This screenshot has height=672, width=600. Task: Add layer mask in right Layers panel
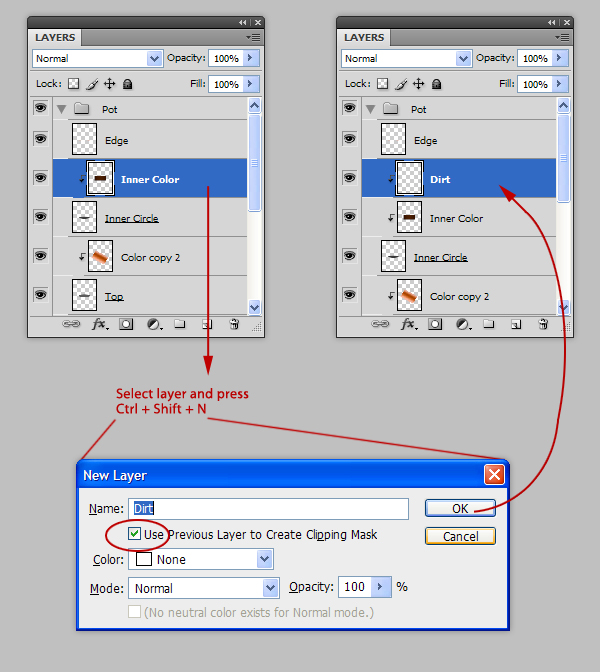tap(435, 324)
